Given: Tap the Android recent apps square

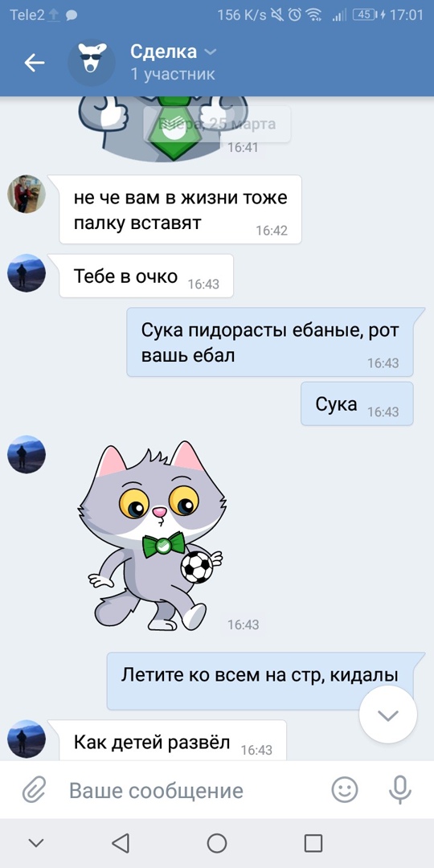Looking at the screenshot, I should pyautogui.click(x=313, y=843).
